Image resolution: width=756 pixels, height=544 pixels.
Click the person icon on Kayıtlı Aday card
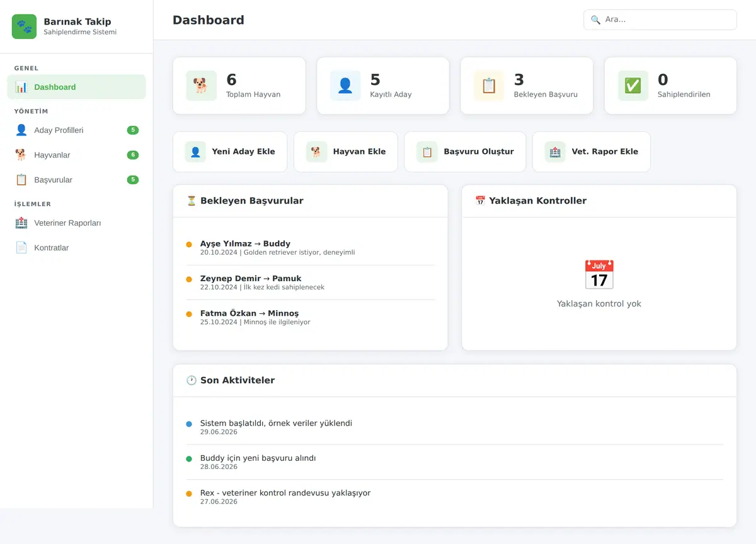(345, 86)
